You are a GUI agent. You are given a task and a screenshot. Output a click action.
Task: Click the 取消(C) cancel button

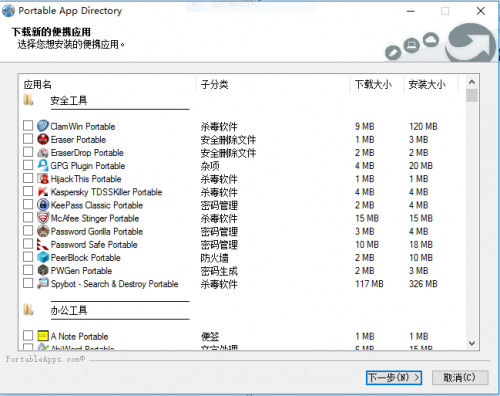(460, 378)
